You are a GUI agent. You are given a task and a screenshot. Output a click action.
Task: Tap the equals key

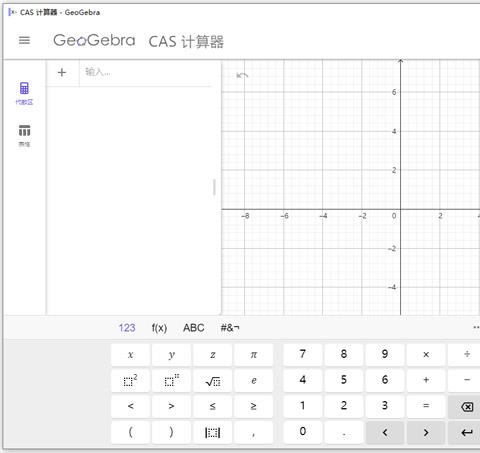click(x=426, y=406)
